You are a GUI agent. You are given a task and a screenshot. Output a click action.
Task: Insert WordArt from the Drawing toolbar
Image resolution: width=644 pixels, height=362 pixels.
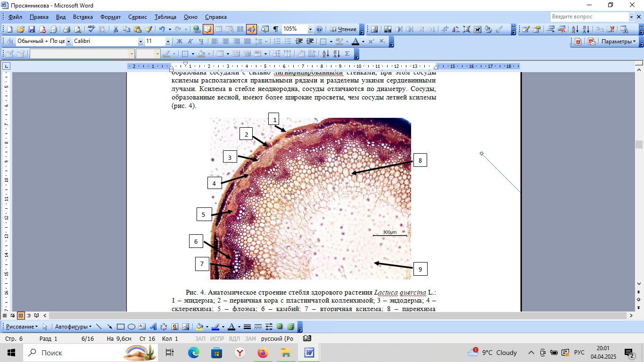tap(153, 327)
